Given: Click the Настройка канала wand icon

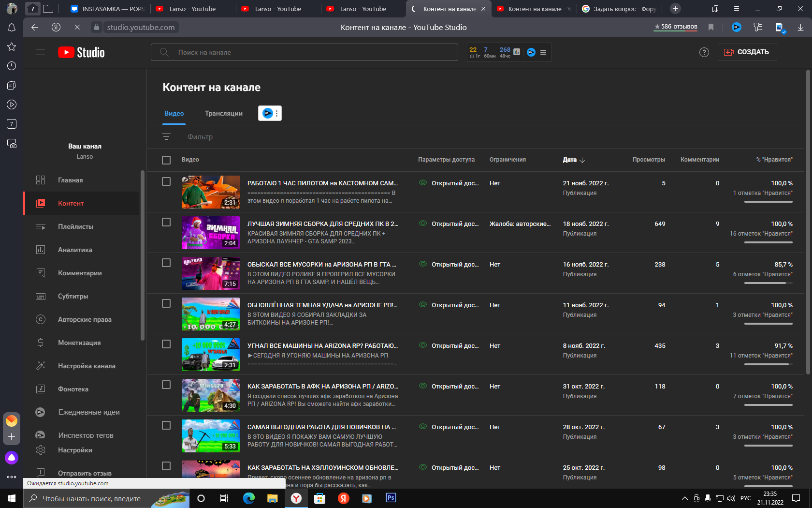Looking at the screenshot, I should pyautogui.click(x=41, y=366).
